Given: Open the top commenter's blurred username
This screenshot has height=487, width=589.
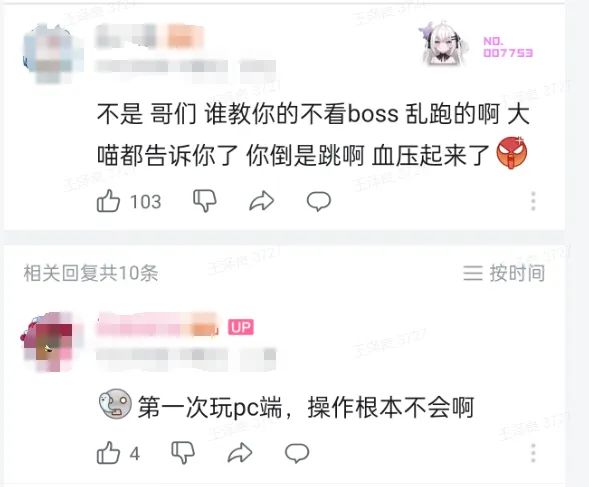Looking at the screenshot, I should click(x=149, y=36).
